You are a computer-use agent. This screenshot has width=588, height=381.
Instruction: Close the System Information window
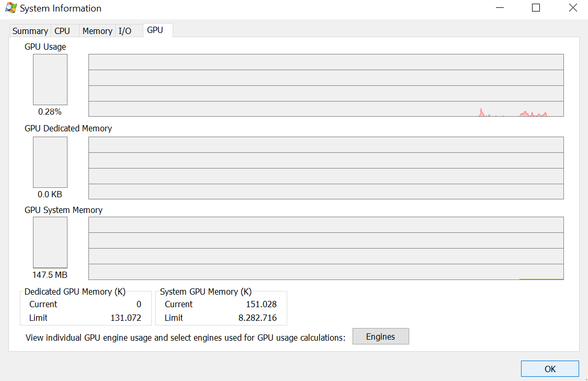pyautogui.click(x=573, y=8)
